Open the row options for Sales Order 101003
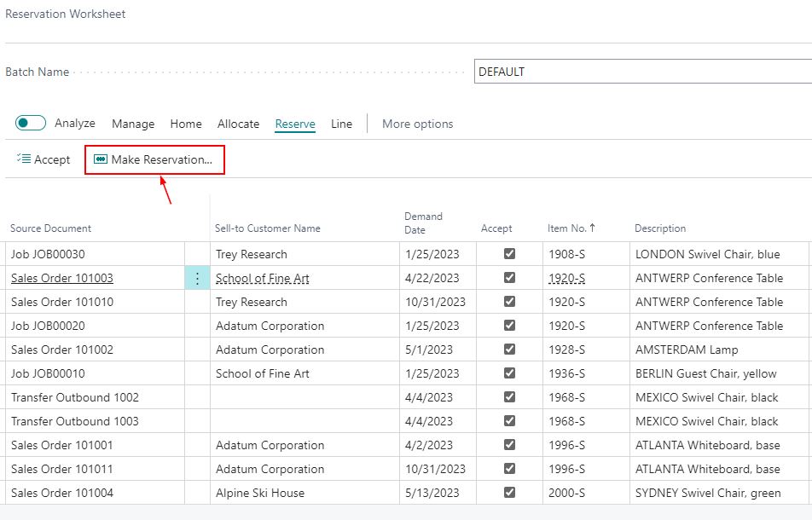Viewport: 812px width, 520px height. tap(197, 278)
